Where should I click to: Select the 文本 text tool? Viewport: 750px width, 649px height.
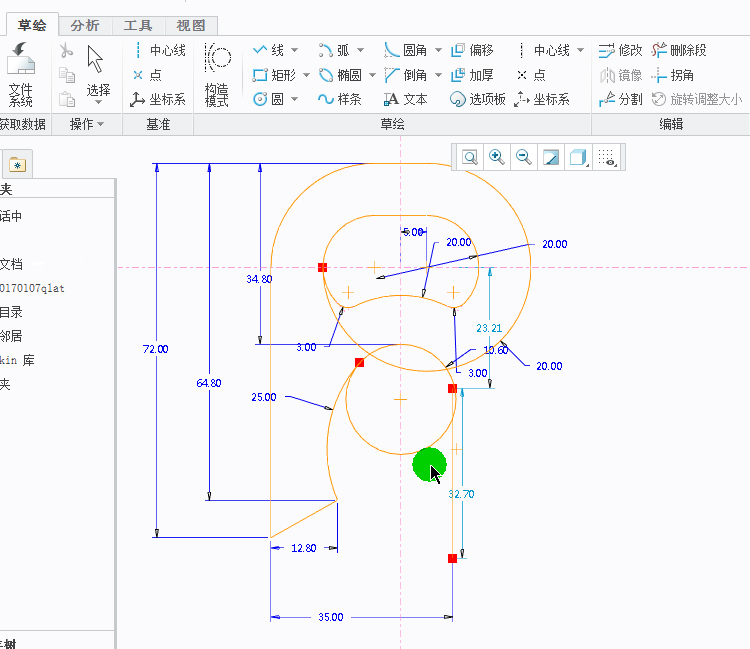point(406,99)
